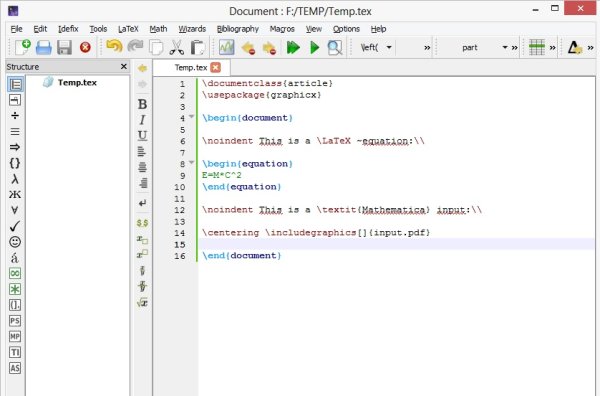
Task: Click the \usepackage{graphicx} line
Action: coord(261,95)
